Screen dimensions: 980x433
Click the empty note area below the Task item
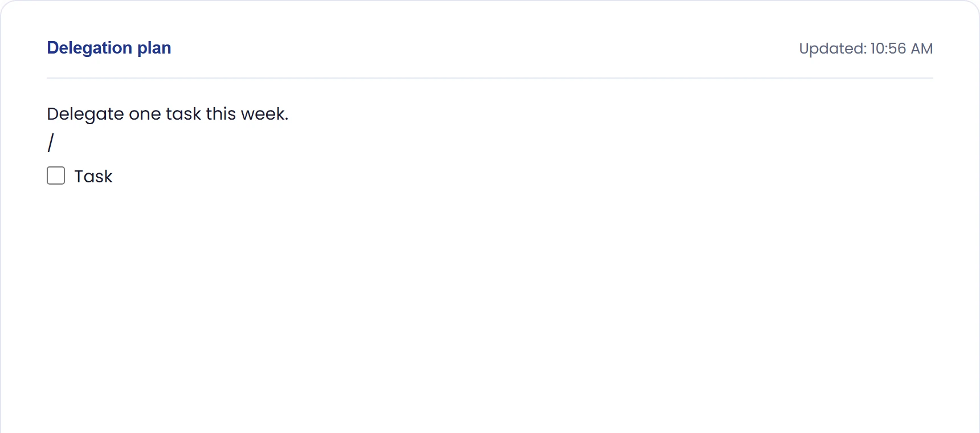[x=490, y=308]
